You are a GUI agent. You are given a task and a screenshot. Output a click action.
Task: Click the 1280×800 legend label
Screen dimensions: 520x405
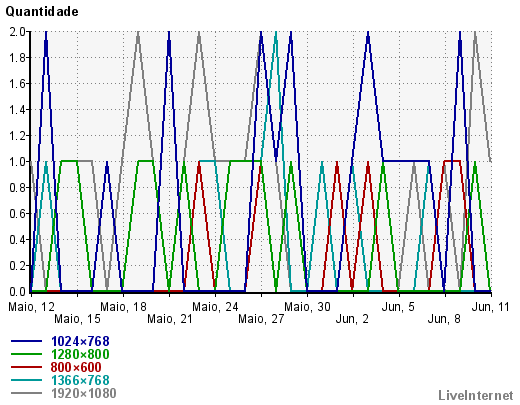click(80, 354)
